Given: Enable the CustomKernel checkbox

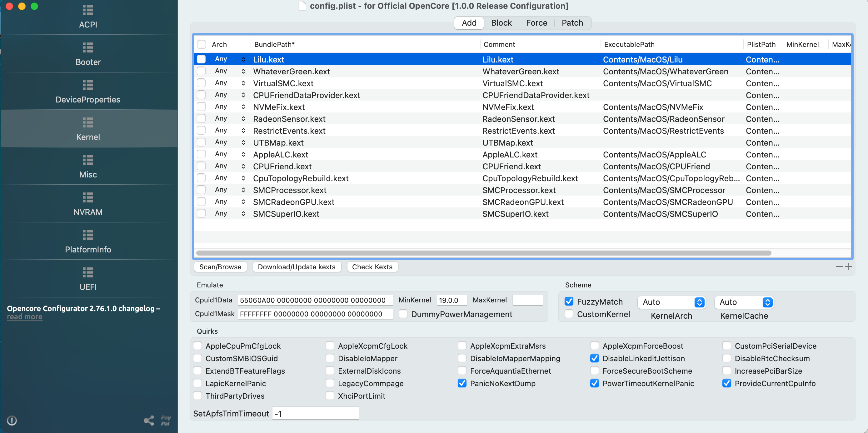Looking at the screenshot, I should coord(569,314).
